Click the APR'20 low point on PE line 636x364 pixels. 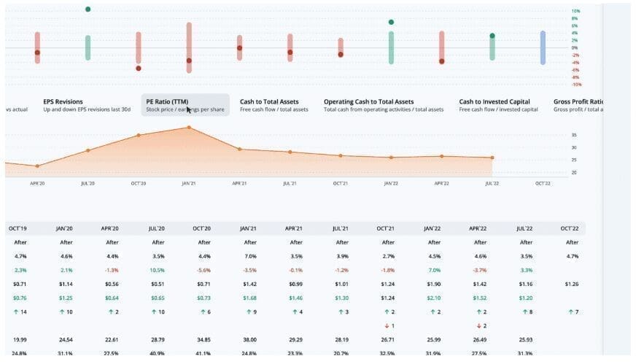[37, 166]
